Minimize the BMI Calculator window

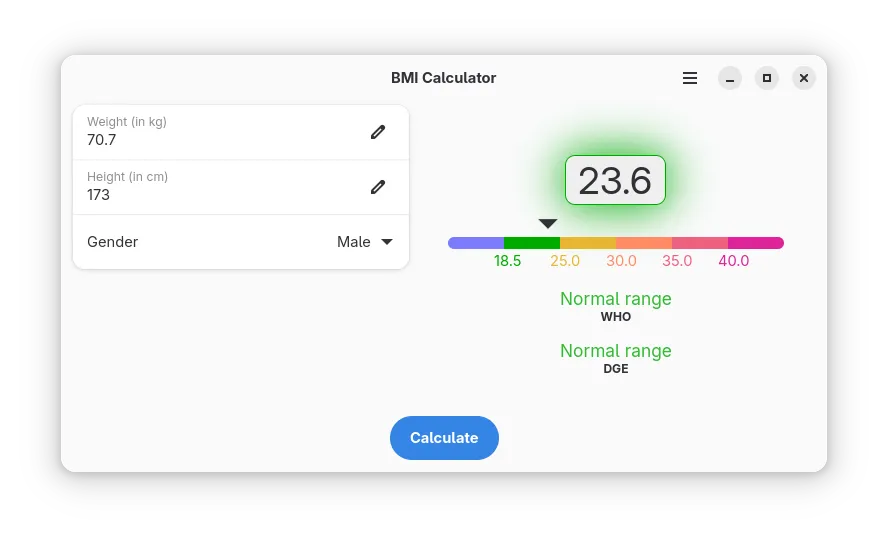[x=730, y=78]
